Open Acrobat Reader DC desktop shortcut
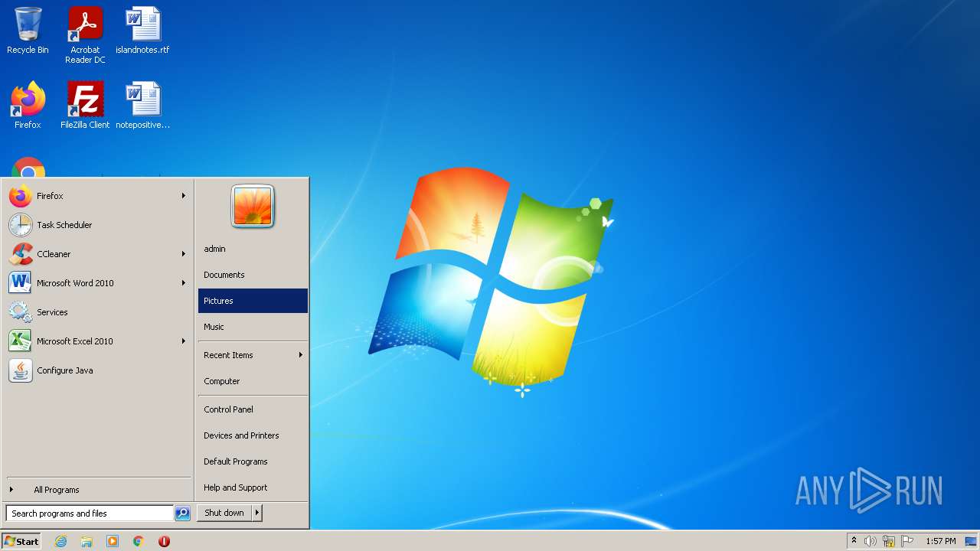This screenshot has height=551, width=980. point(85,35)
